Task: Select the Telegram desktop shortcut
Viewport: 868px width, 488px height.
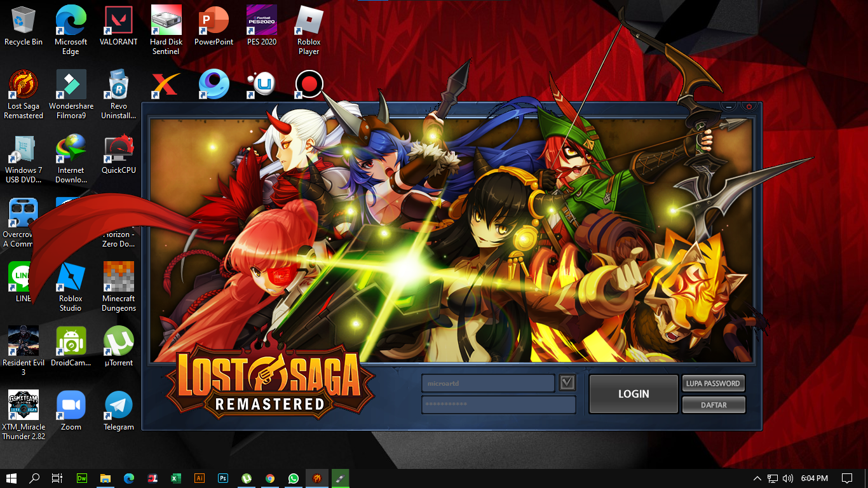Action: click(119, 411)
